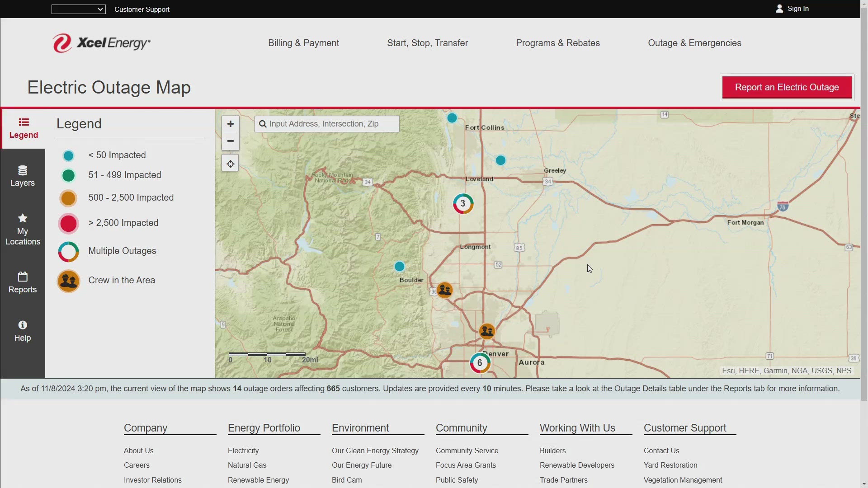Click the zoom out button

pos(230,141)
